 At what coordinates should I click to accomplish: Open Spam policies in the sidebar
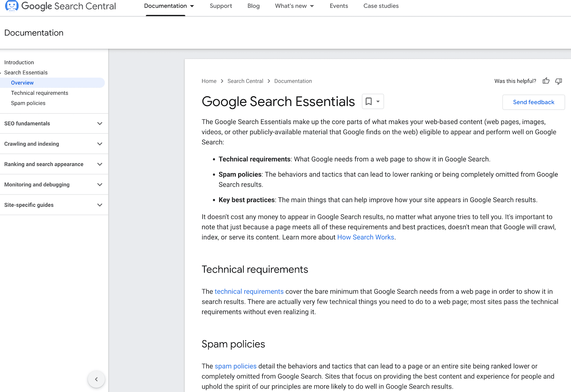(28, 103)
